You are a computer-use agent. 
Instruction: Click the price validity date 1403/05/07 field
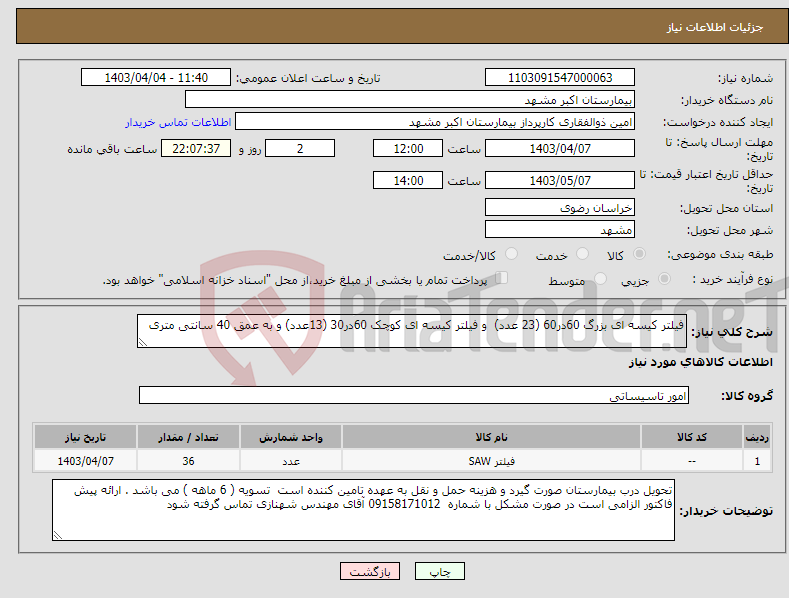(x=560, y=180)
